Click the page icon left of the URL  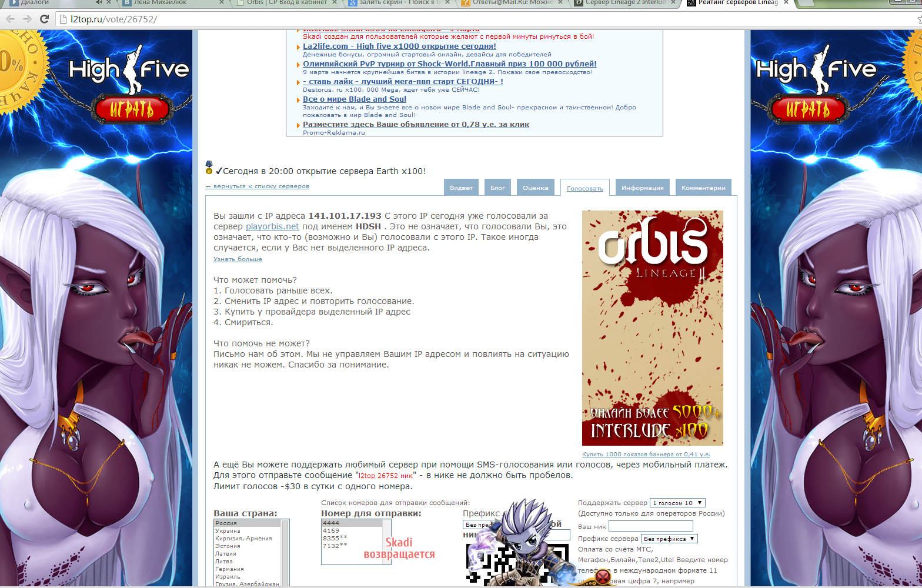(64, 19)
